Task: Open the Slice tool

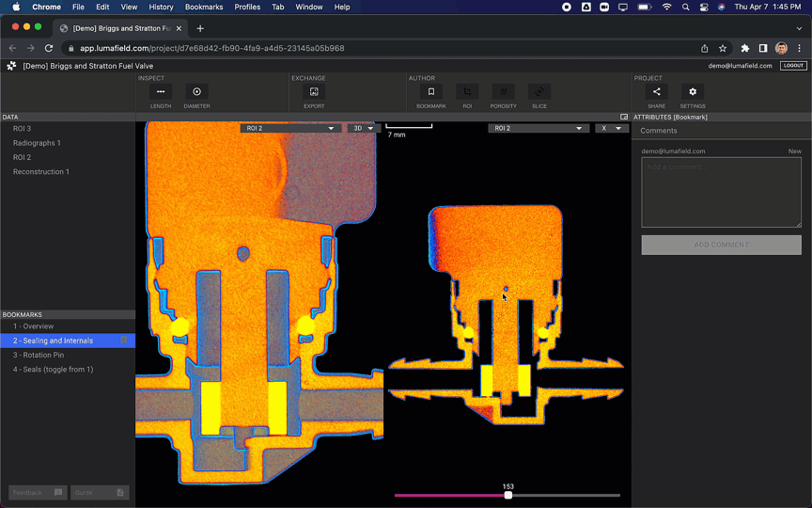Action: click(x=539, y=92)
